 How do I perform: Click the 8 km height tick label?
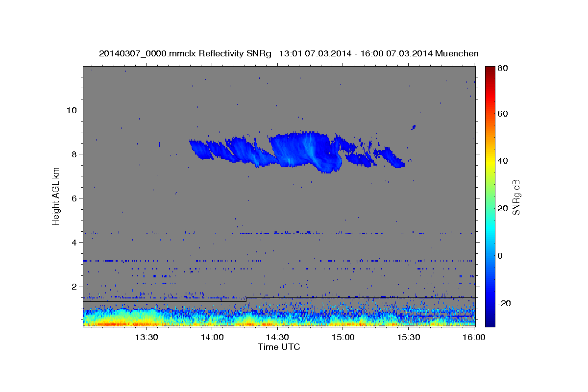(74, 154)
